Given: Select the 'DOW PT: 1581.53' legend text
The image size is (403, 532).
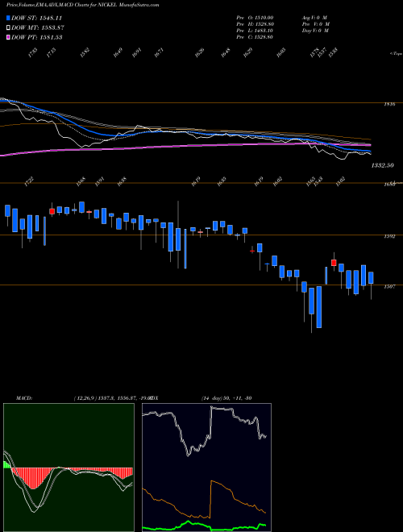Looking at the screenshot, I should 37,37.
